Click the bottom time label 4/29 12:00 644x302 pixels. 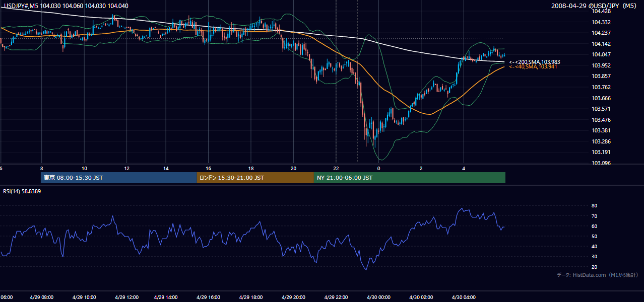pyautogui.click(x=126, y=297)
